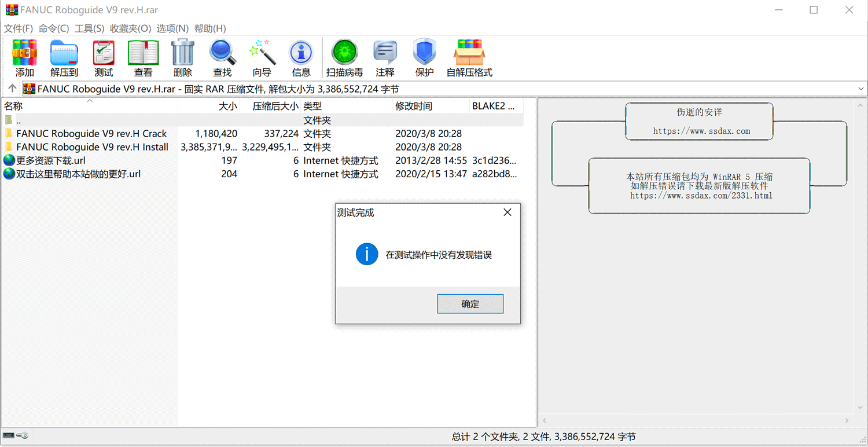Click the status bar total summary text

543,437
